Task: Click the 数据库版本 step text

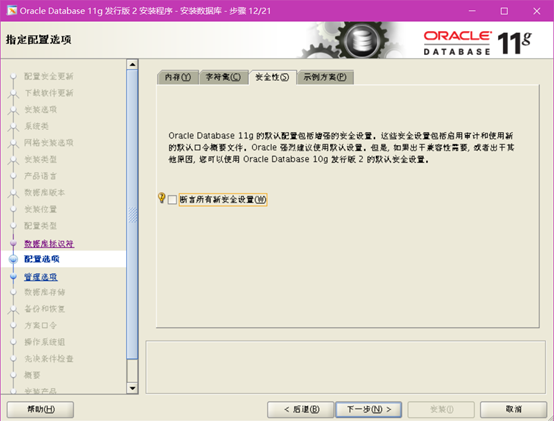Action: click(45, 192)
